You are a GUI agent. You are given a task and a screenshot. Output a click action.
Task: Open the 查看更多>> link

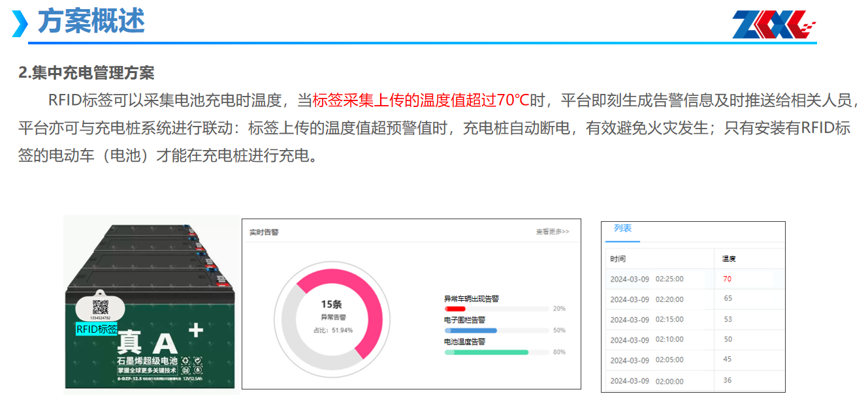553,232
